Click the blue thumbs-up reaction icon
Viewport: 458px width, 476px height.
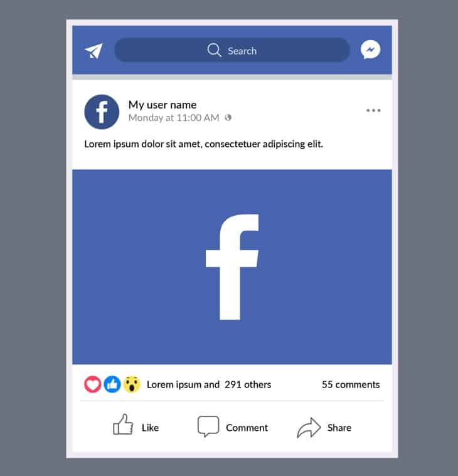[112, 384]
